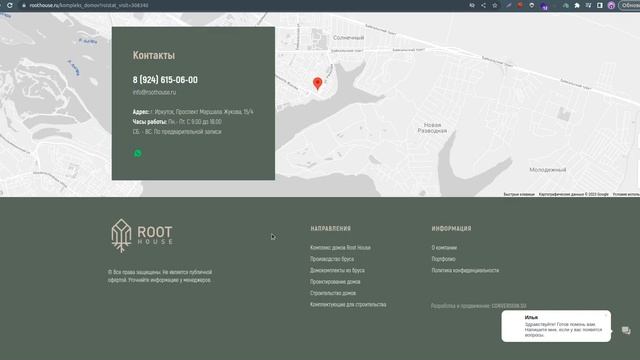
Task: Click the working hours text Пн - Пт
Action: 195,122
